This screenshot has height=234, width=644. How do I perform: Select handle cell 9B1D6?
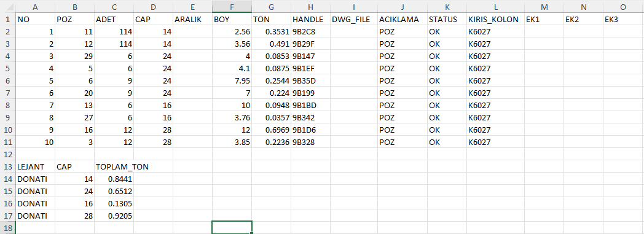point(311,130)
